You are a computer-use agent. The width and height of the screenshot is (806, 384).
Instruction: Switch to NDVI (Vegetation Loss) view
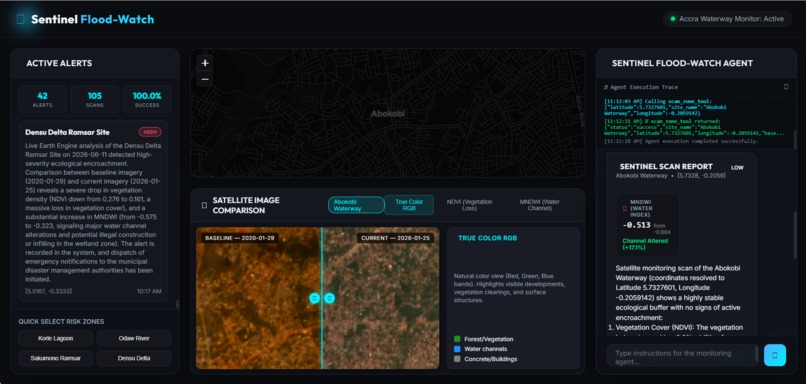[469, 205]
